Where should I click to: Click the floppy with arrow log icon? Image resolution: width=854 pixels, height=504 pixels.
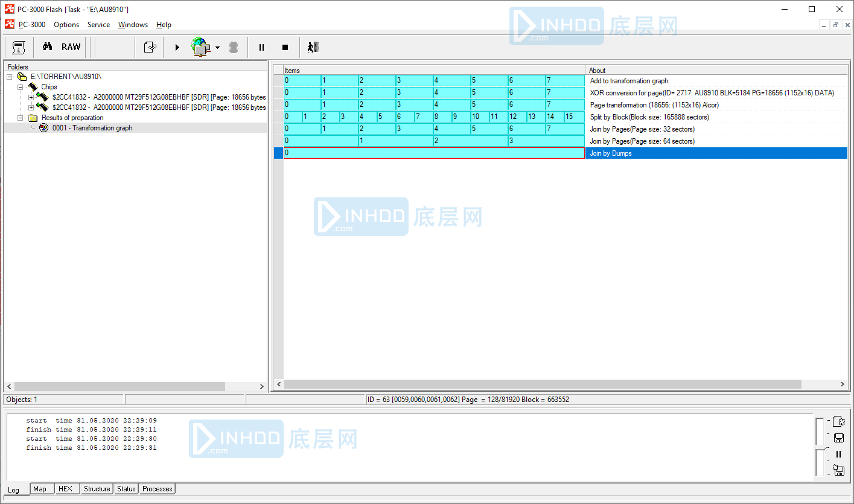(x=838, y=470)
